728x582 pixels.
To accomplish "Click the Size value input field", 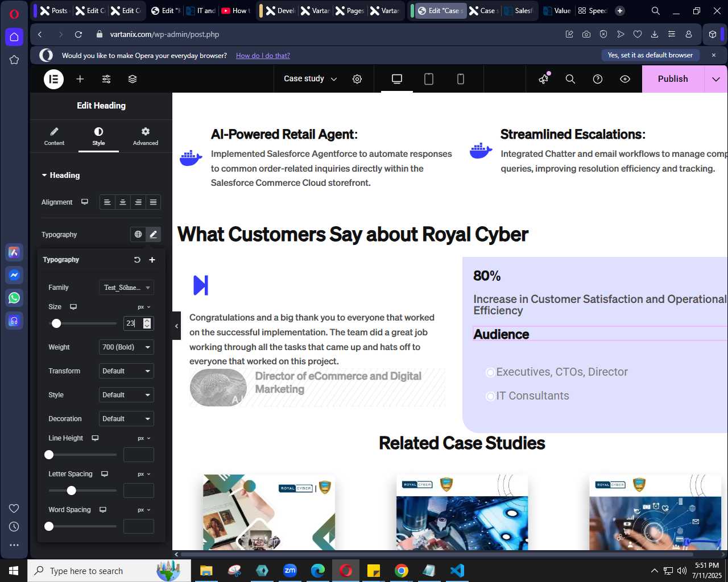I will coord(138,323).
